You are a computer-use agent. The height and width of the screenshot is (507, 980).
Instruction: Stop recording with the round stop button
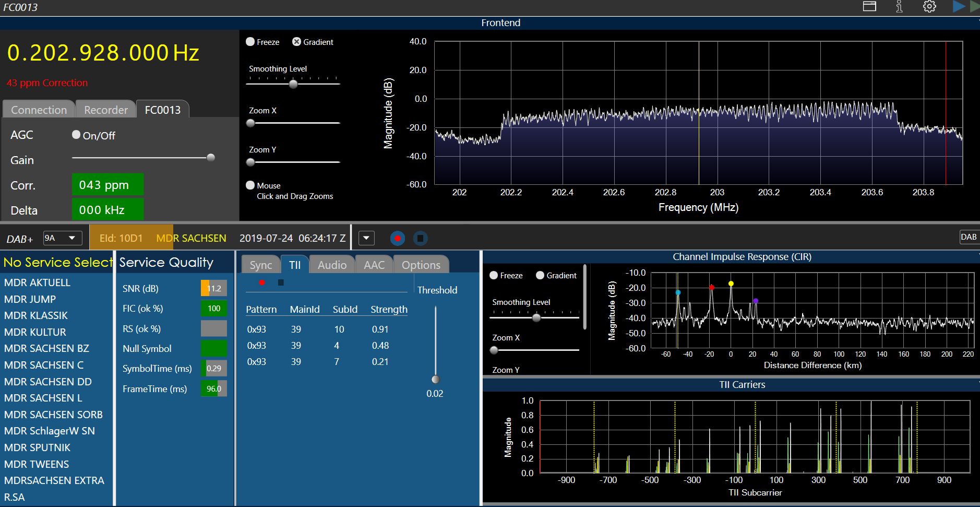pos(420,239)
